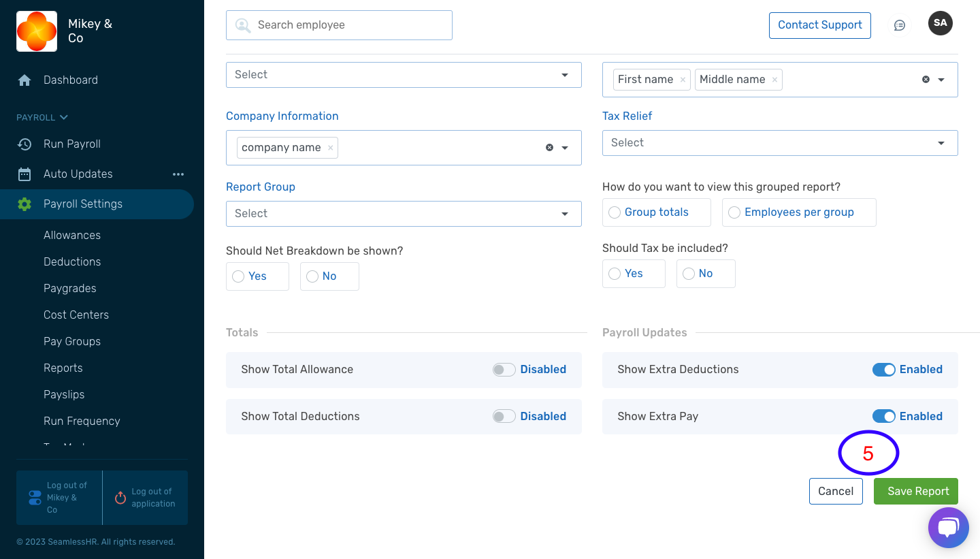Click the Mikey & Co company logo
The image size is (980, 559).
[37, 31]
